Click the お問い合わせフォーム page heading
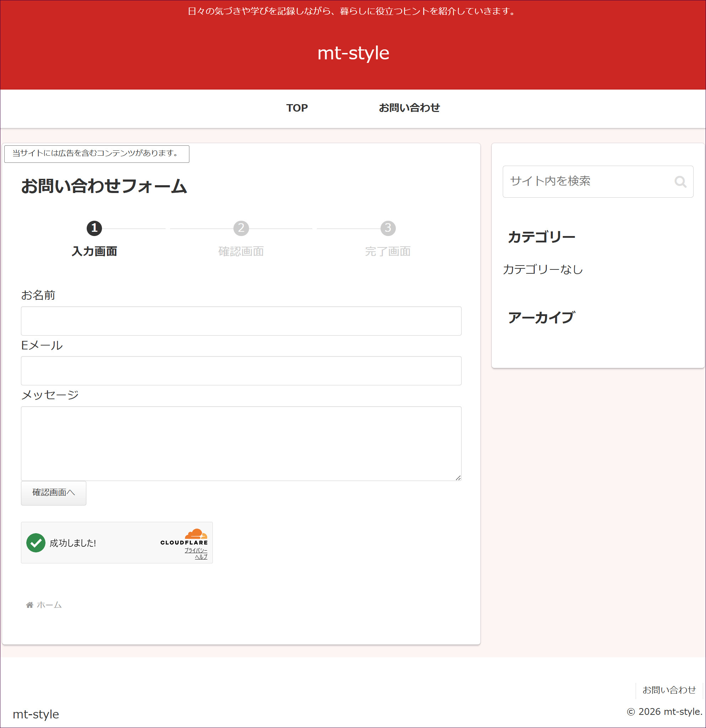The width and height of the screenshot is (706, 728). [x=104, y=186]
